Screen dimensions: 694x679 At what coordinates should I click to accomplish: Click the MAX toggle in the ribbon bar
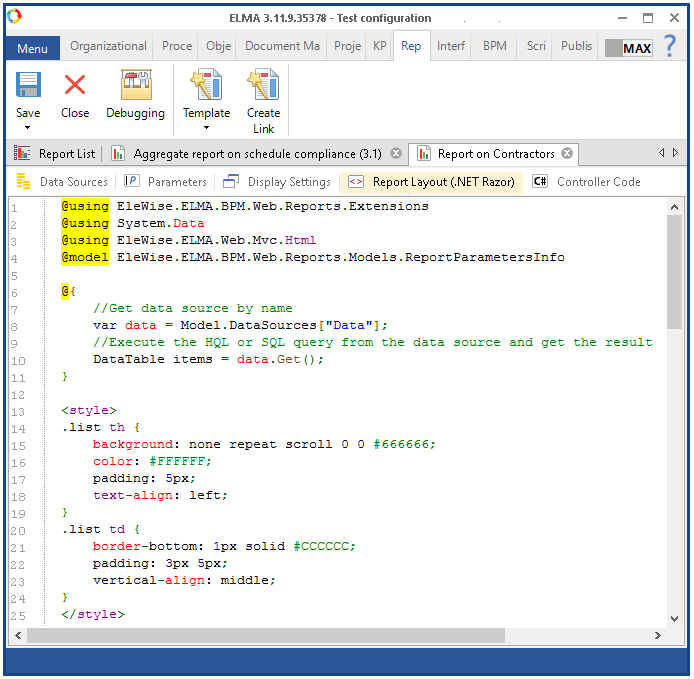point(628,47)
